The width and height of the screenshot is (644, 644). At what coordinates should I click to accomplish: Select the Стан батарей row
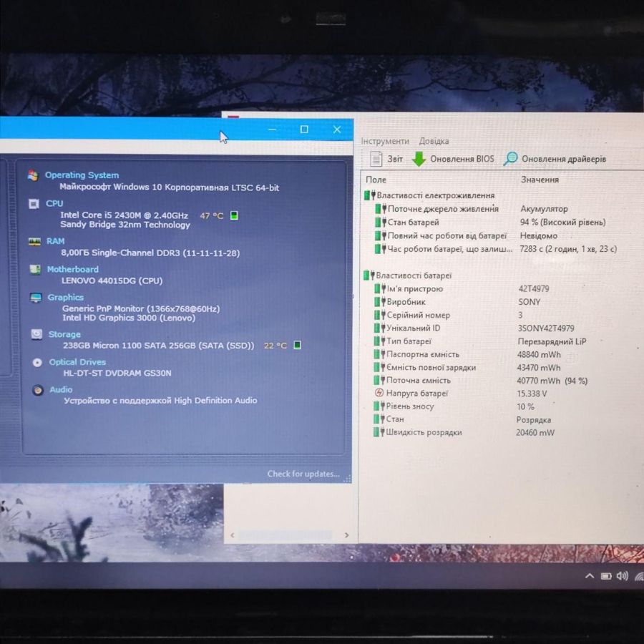pyautogui.click(x=490, y=223)
